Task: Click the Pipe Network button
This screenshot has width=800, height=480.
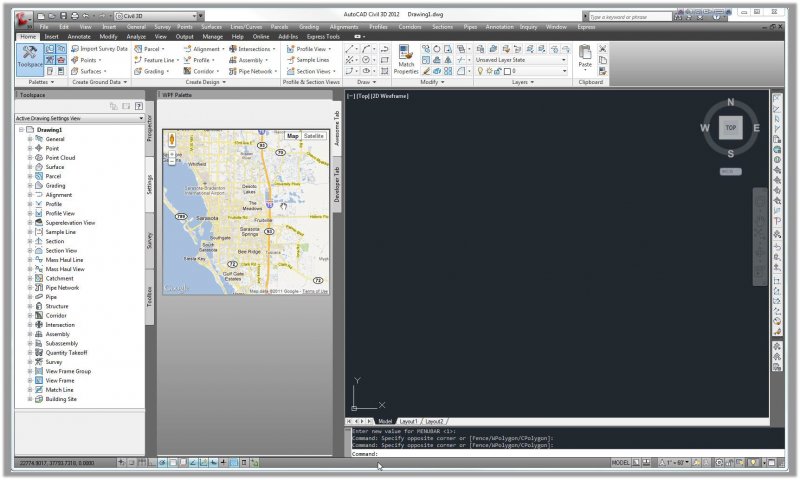Action: (x=251, y=71)
